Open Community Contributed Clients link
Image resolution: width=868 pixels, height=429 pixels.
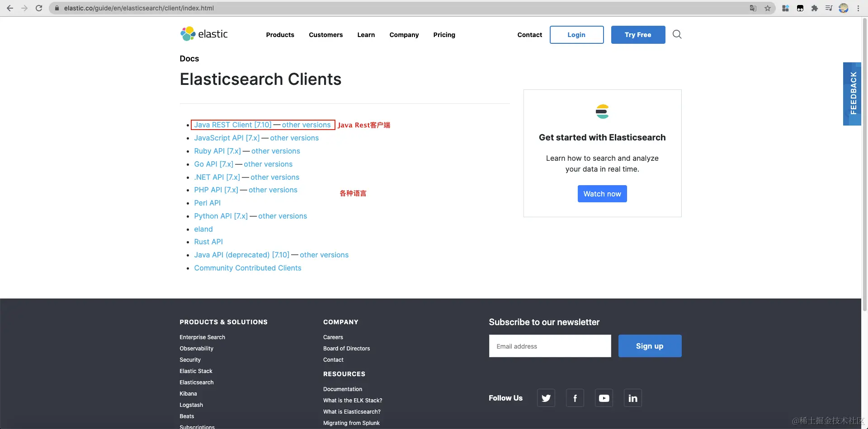point(248,268)
